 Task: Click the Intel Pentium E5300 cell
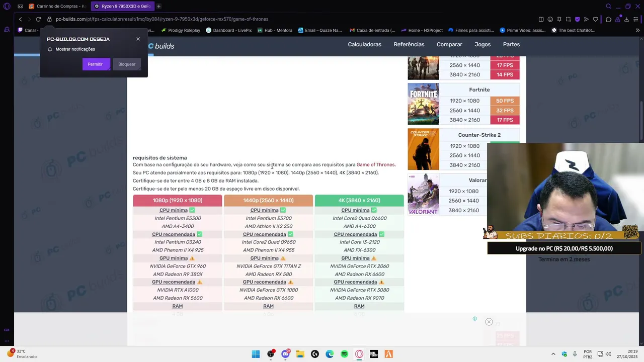coord(178,218)
